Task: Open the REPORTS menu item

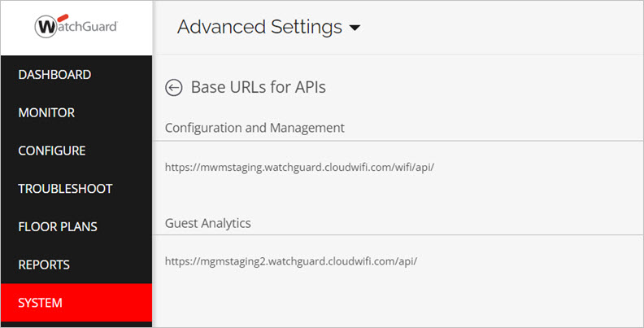Action: click(44, 265)
